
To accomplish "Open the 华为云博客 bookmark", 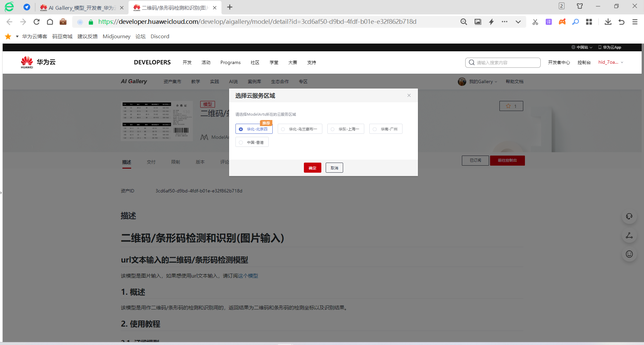I will [x=35, y=36].
